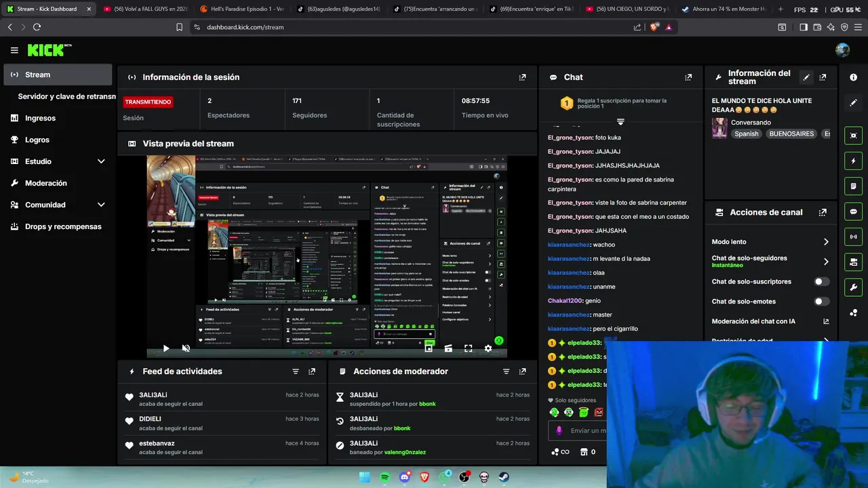Open Moderación del chat con IA link
Screen dimensions: 868x488
click(x=770, y=321)
